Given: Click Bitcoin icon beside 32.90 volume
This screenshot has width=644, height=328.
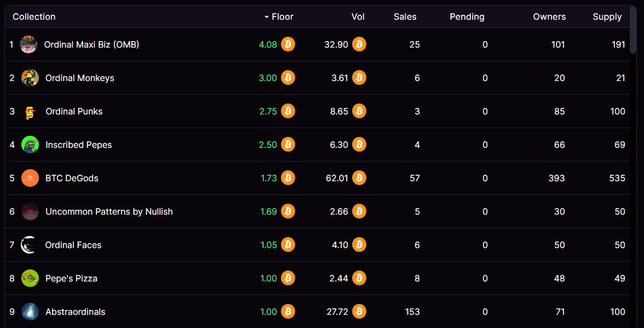Looking at the screenshot, I should [359, 44].
